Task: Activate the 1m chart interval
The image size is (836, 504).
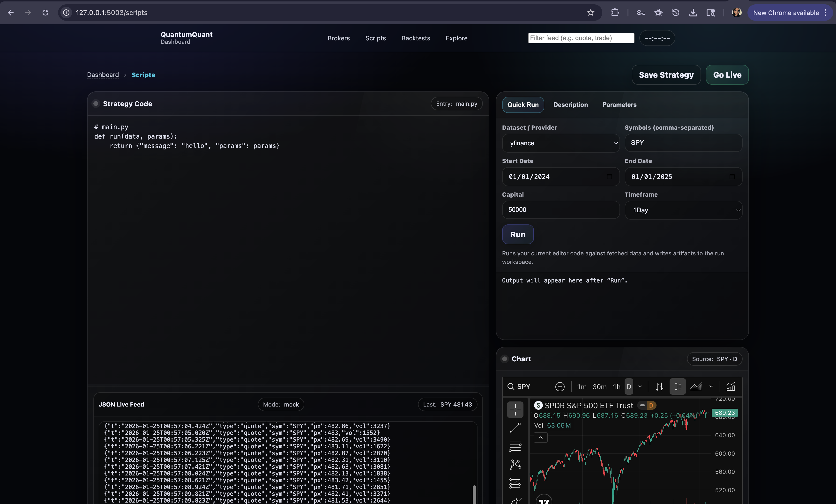Action: [582, 387]
